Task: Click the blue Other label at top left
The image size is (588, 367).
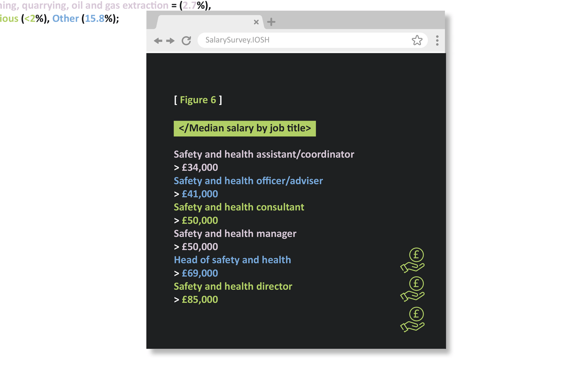Action: (65, 18)
